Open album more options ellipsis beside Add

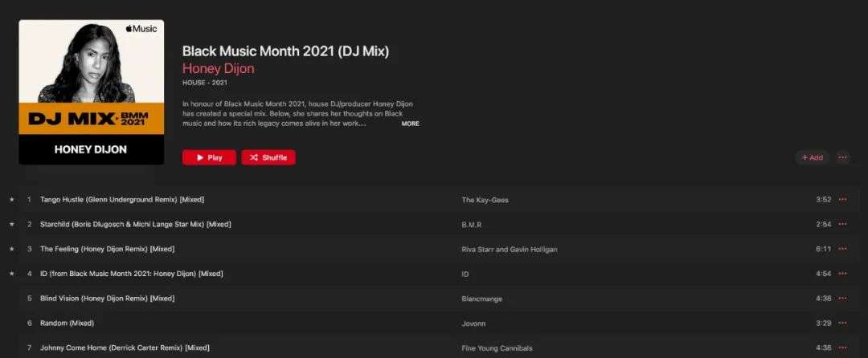click(x=842, y=157)
